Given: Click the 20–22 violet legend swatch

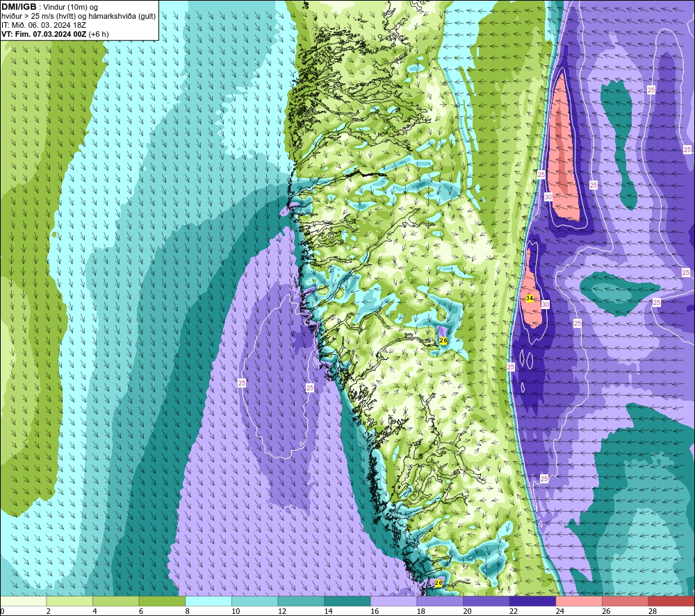Looking at the screenshot, I should pyautogui.click(x=486, y=601).
